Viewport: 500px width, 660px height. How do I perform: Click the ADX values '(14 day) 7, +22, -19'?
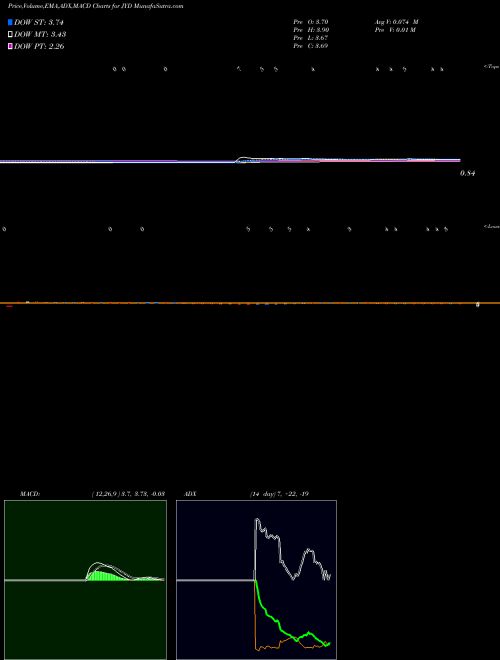279,494
